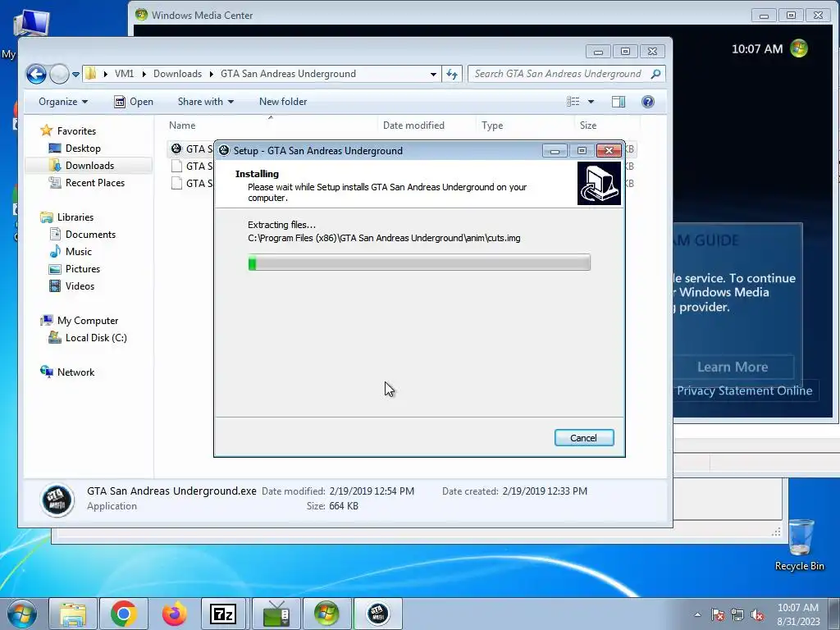The image size is (840, 630).
Task: Click the search magnifier icon
Action: coord(655,74)
